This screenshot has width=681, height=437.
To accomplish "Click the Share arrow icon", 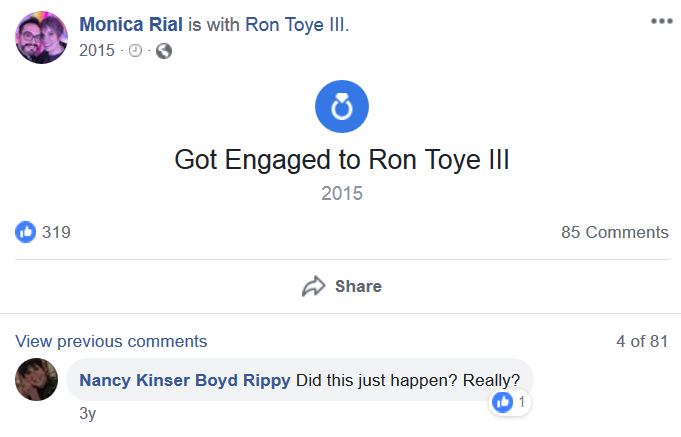I will (x=314, y=286).
